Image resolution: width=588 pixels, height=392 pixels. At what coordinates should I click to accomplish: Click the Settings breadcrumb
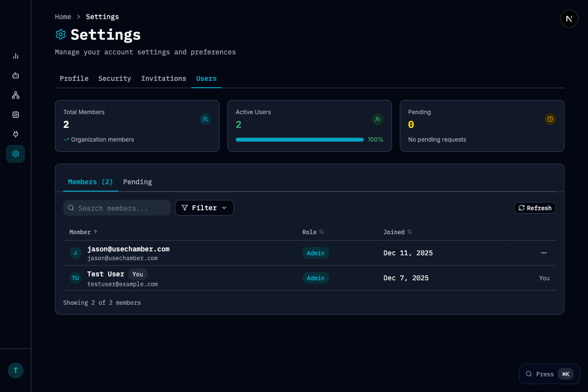(102, 17)
